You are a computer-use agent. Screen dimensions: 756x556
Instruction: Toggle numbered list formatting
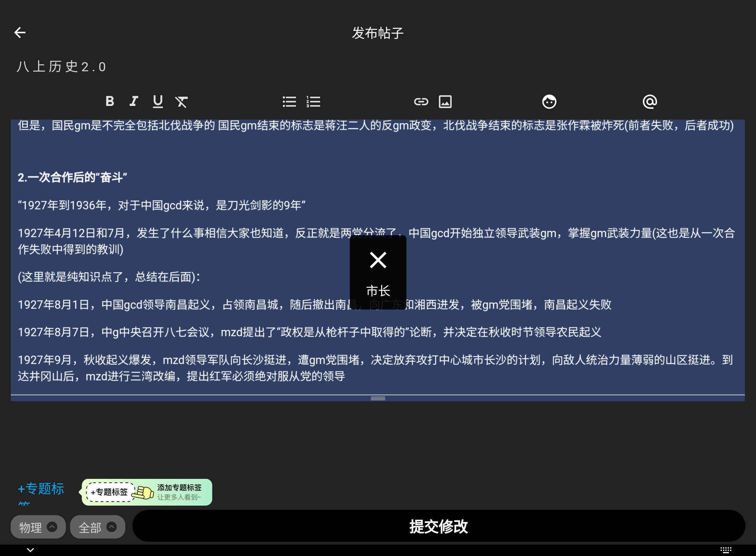pos(313,101)
